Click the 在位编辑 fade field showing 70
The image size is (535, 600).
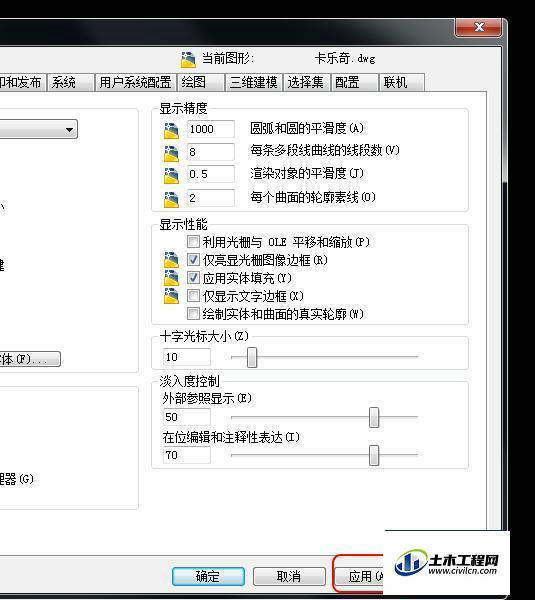pos(187,455)
